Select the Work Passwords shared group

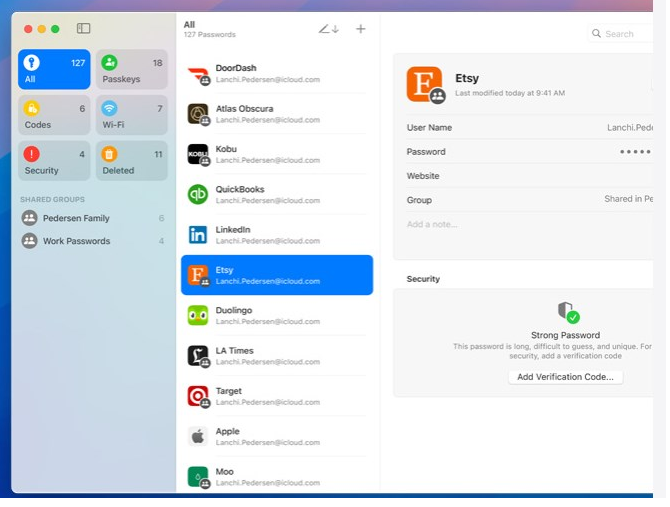(x=93, y=241)
